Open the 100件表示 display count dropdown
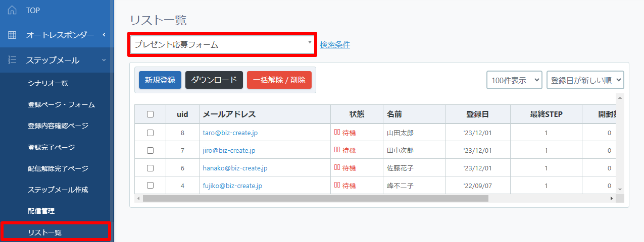Screen dimensions: 644x242 coord(514,80)
